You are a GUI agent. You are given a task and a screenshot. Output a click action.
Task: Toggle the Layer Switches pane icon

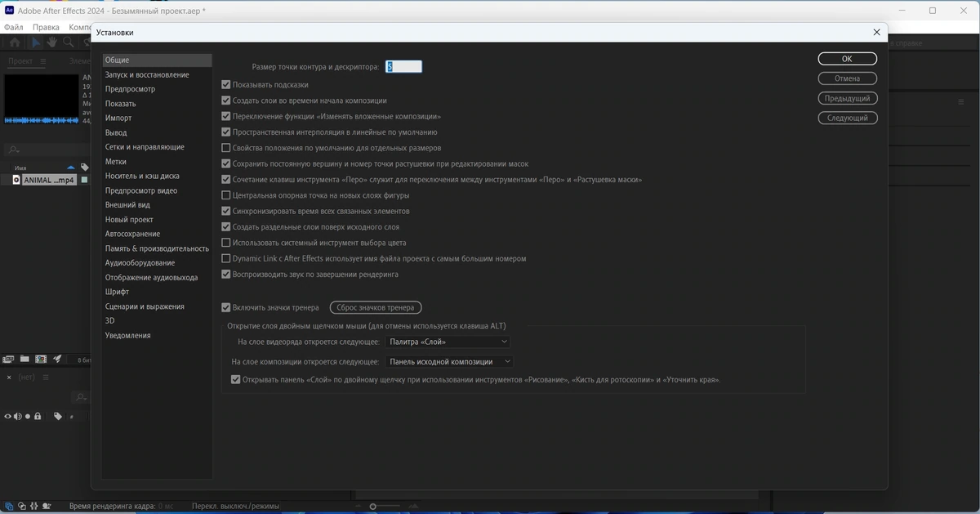pos(9,506)
